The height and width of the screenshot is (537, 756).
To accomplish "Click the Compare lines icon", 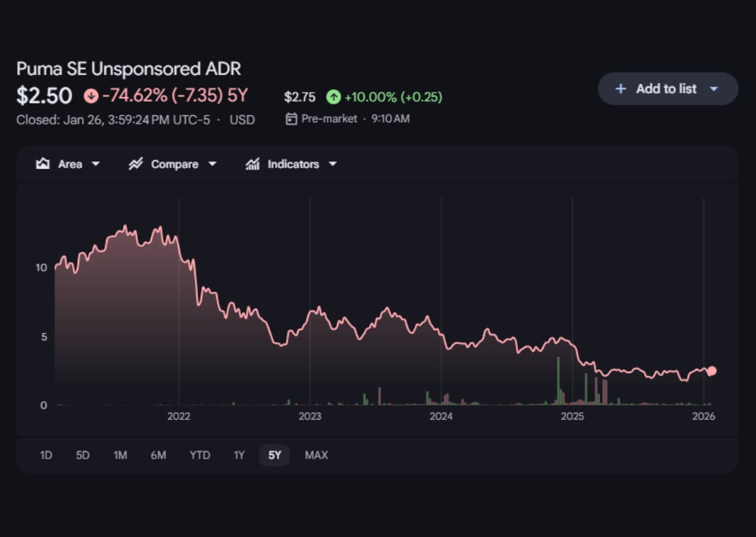I will coord(136,164).
